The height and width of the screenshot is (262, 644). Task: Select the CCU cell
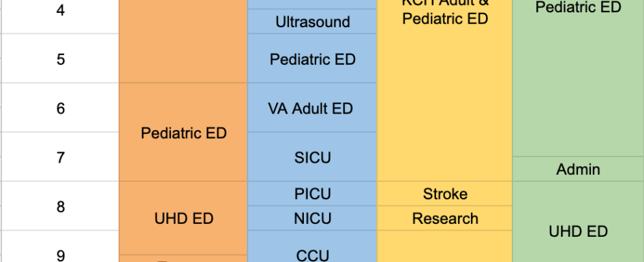pos(312,246)
